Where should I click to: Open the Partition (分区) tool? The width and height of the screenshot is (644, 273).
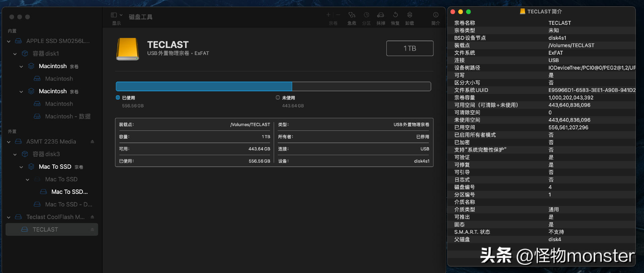point(366,15)
